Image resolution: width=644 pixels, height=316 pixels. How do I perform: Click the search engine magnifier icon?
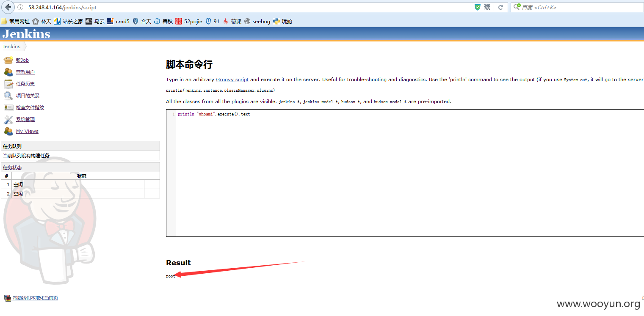(517, 7)
